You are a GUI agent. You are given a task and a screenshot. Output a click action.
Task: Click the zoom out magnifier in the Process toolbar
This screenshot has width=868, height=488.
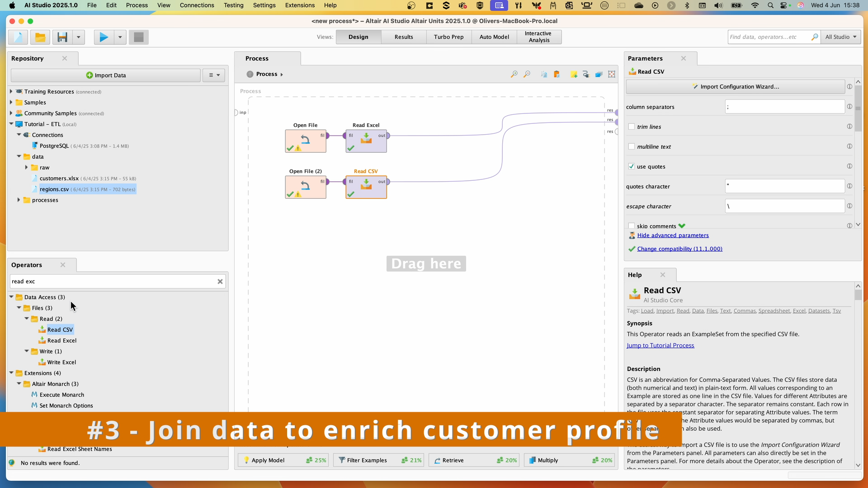[x=527, y=74]
